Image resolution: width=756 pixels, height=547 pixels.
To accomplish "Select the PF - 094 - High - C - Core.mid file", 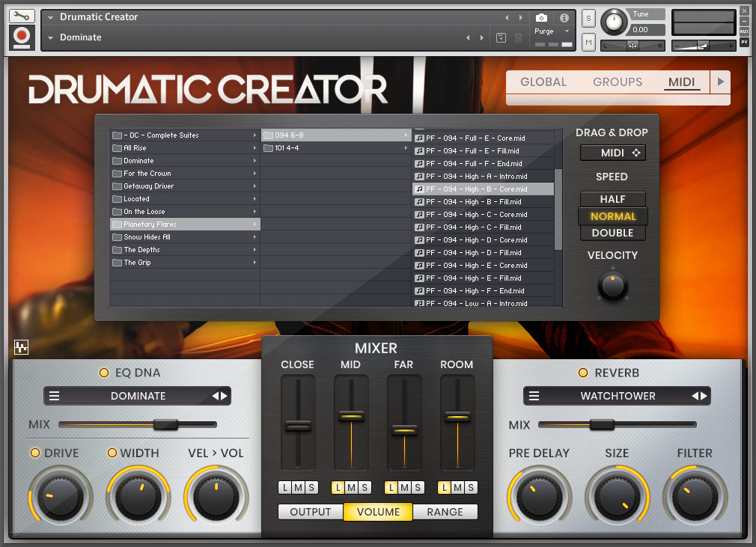I will [484, 214].
